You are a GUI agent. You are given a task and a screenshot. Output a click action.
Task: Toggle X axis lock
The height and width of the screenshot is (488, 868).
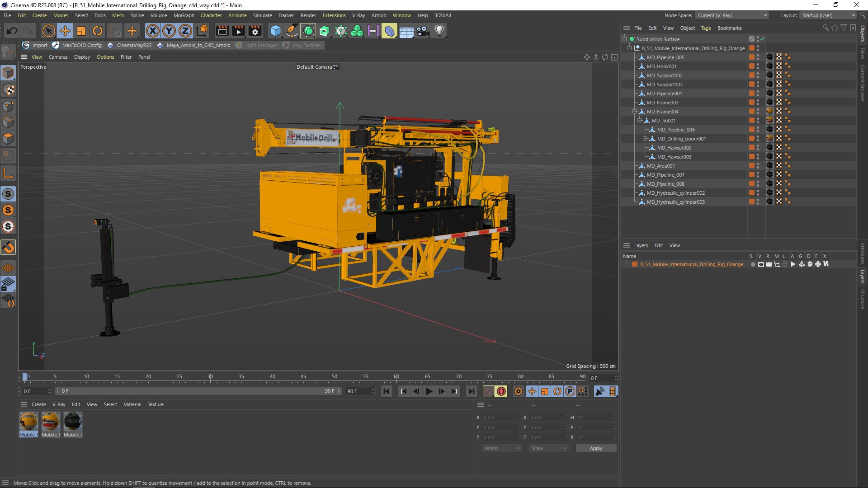(x=153, y=31)
